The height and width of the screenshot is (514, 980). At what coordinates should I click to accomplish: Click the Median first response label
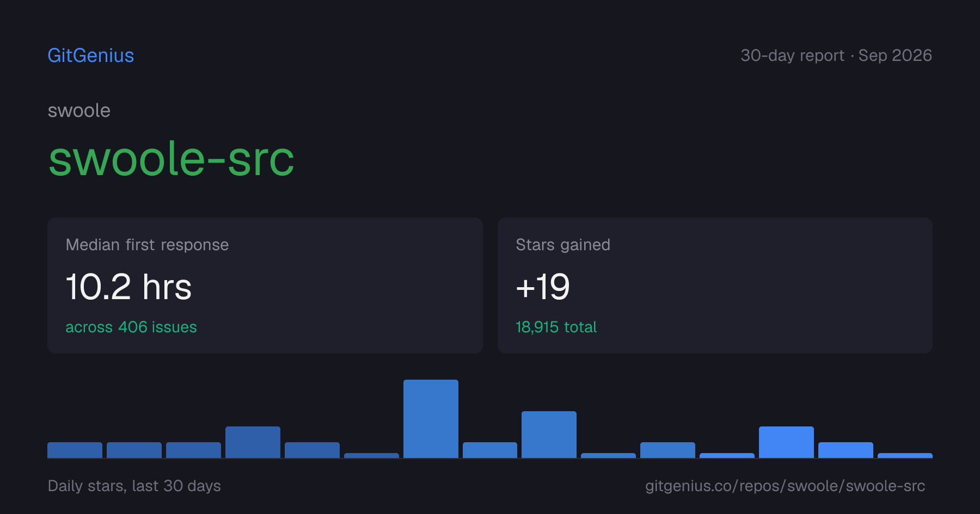147,245
